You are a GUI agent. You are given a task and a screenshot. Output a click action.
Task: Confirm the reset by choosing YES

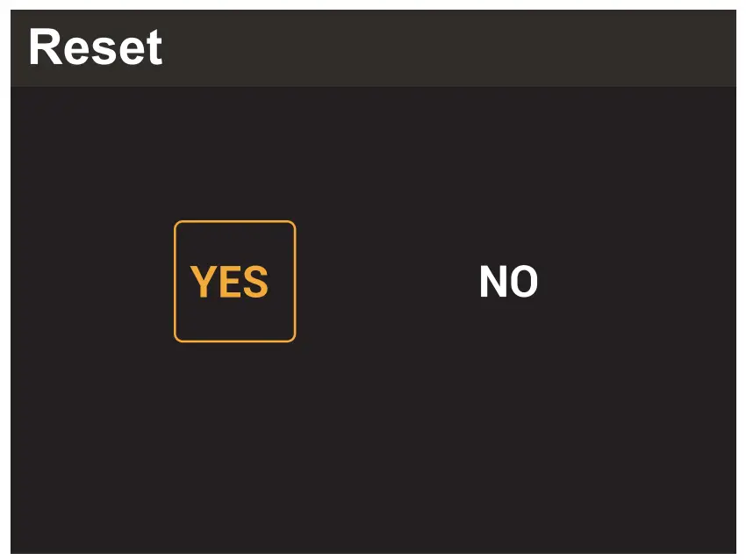point(234,282)
